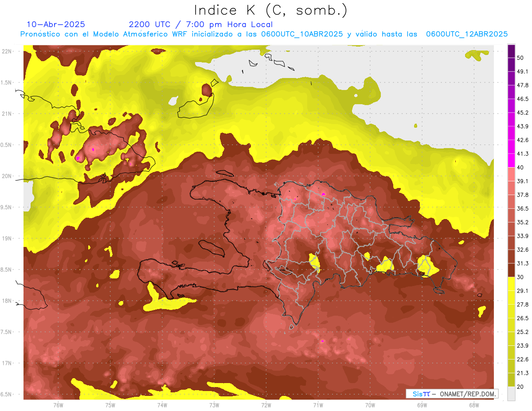Click the colorbar value 21.3

coord(523,373)
